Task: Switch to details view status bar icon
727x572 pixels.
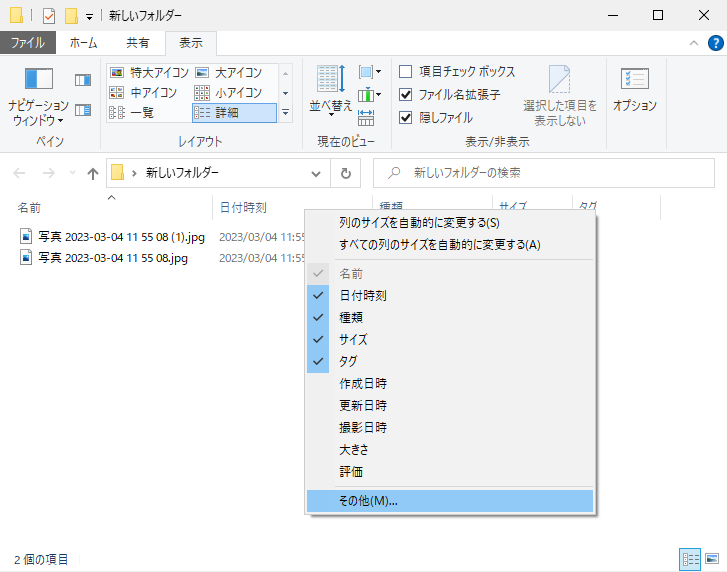Action: click(x=690, y=559)
